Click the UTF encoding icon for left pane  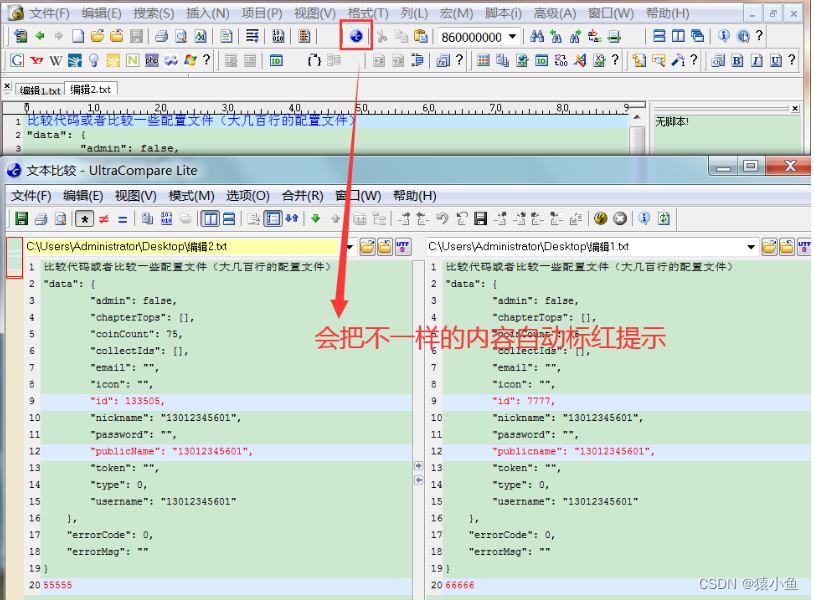(403, 247)
